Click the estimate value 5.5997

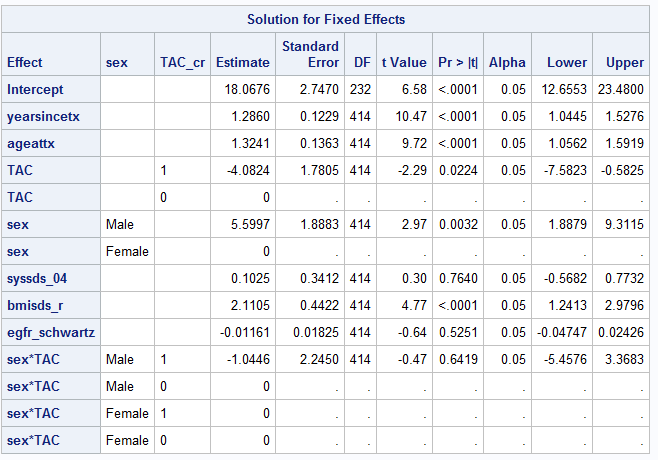tap(251, 225)
